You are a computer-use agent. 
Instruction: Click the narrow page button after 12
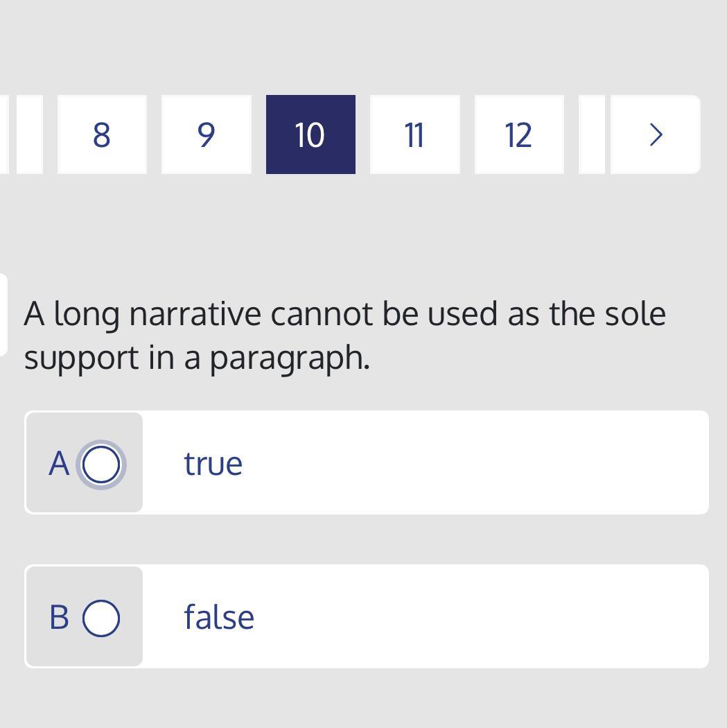coord(591,135)
